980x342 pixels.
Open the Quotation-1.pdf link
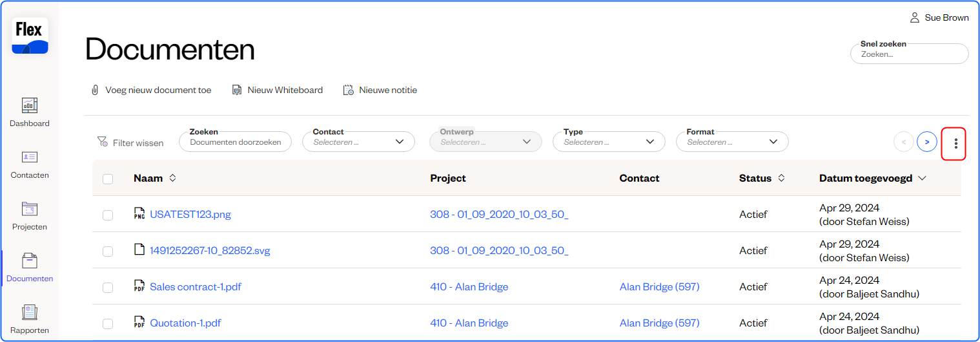click(x=185, y=323)
